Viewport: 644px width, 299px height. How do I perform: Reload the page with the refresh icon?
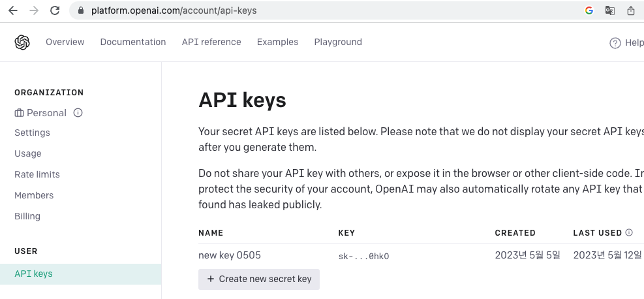(x=55, y=10)
